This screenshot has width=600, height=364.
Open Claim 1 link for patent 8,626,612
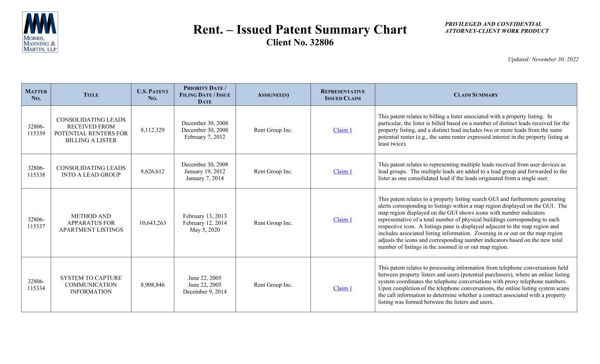tap(342, 171)
